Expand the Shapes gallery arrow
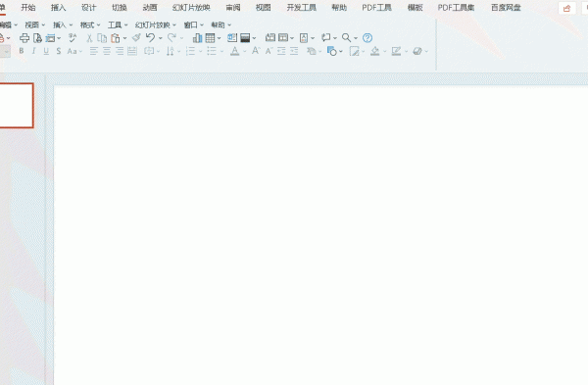Screen dimensions: 588x385 [x=340, y=51]
